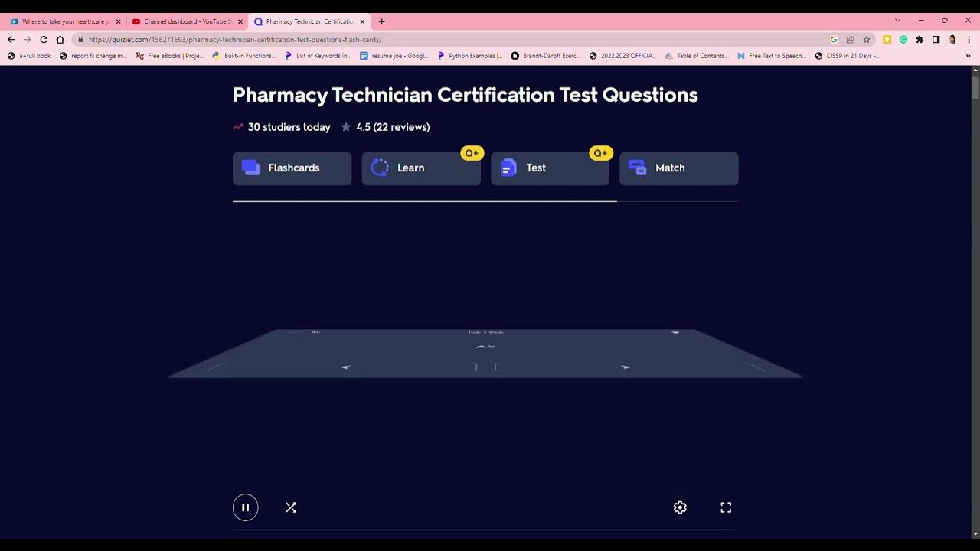
Task: Open the profile avatar menu
Action: (952, 39)
